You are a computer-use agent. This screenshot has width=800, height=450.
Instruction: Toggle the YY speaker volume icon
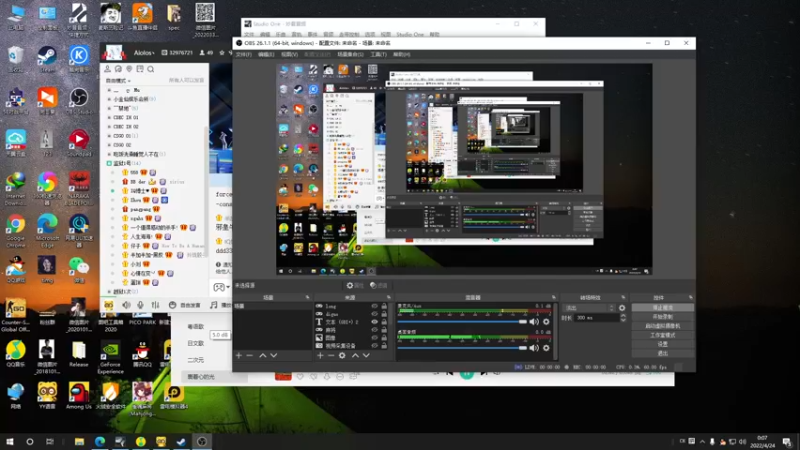(126, 305)
